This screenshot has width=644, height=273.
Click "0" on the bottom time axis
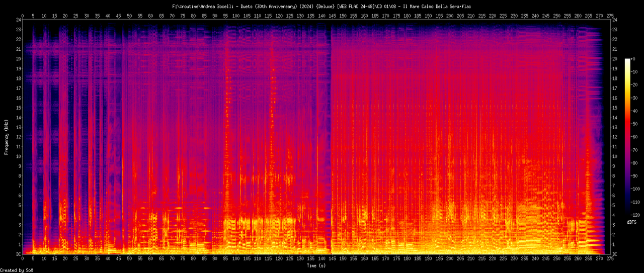coord(23,259)
